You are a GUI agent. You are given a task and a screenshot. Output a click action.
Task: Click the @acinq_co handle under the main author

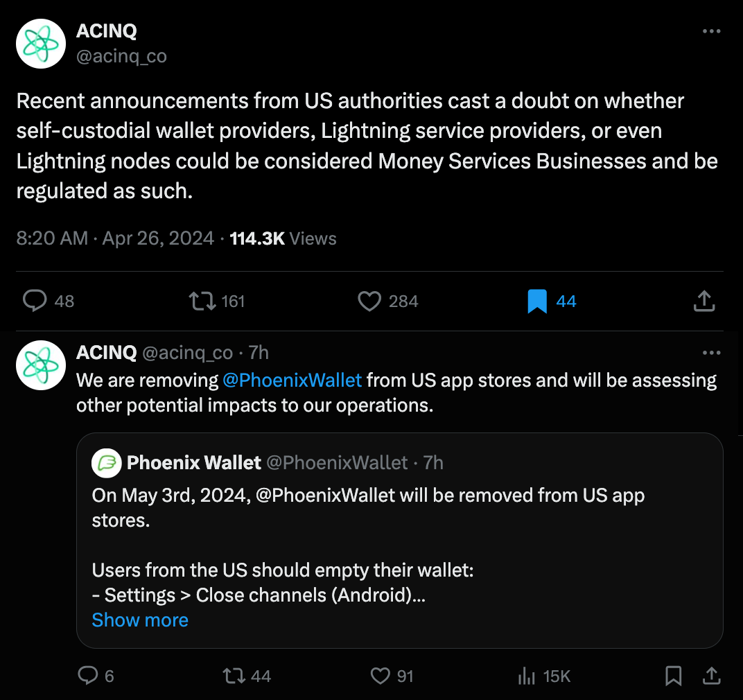tap(121, 55)
